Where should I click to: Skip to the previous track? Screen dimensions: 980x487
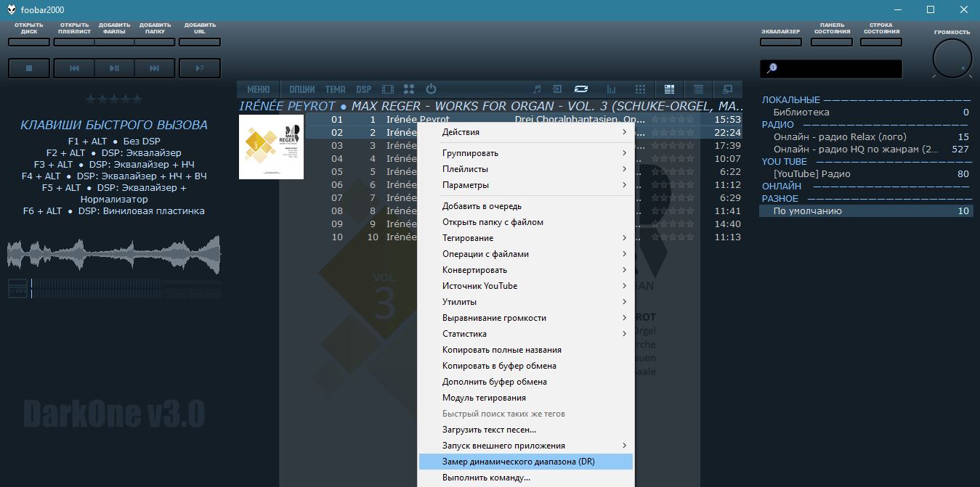click(74, 68)
